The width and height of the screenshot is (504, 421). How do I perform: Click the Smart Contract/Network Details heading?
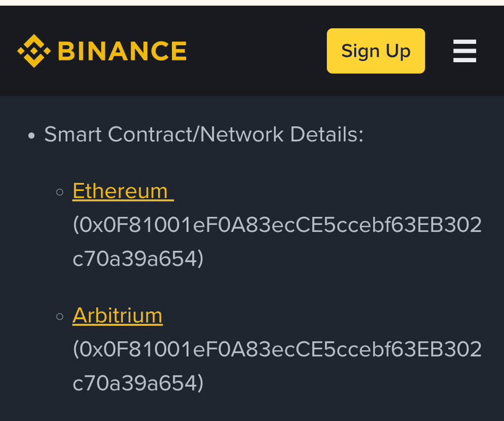(x=204, y=134)
